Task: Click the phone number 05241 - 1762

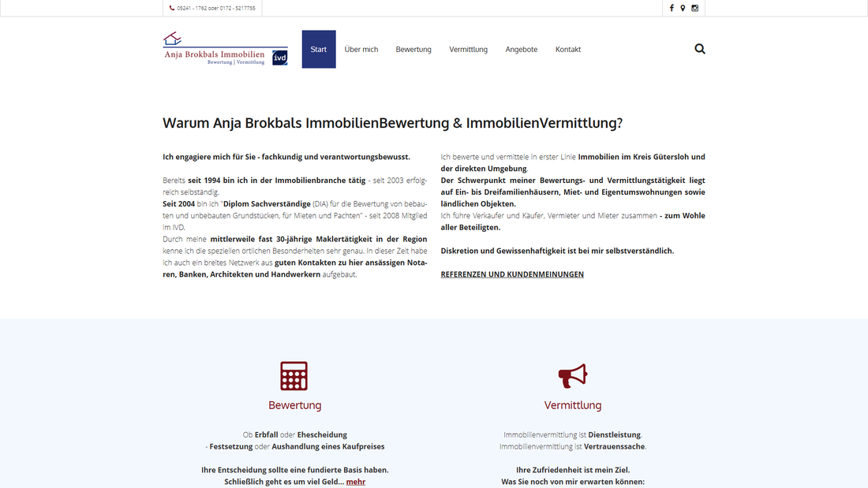Action: coord(192,9)
